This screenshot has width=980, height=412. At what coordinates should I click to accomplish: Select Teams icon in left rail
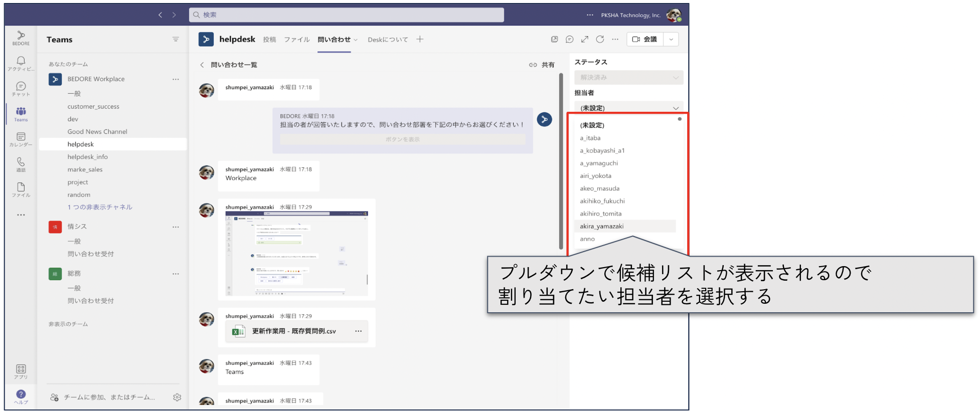[x=21, y=114]
